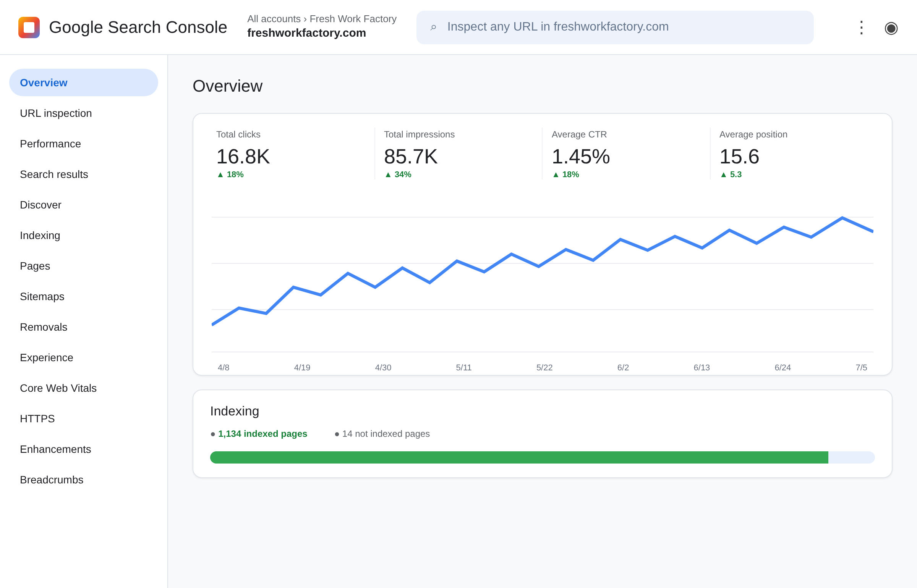The image size is (917, 588).
Task: Open the Breadcrumbs report
Action: (84, 480)
